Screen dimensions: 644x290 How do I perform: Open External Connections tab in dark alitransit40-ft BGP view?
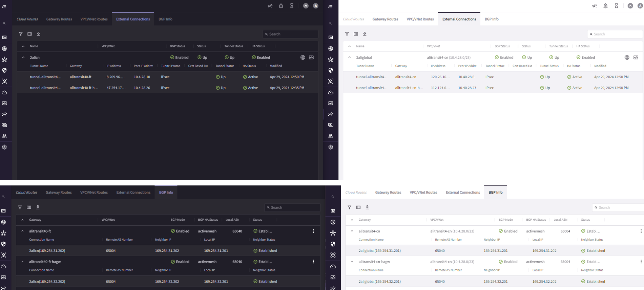pyautogui.click(x=133, y=193)
